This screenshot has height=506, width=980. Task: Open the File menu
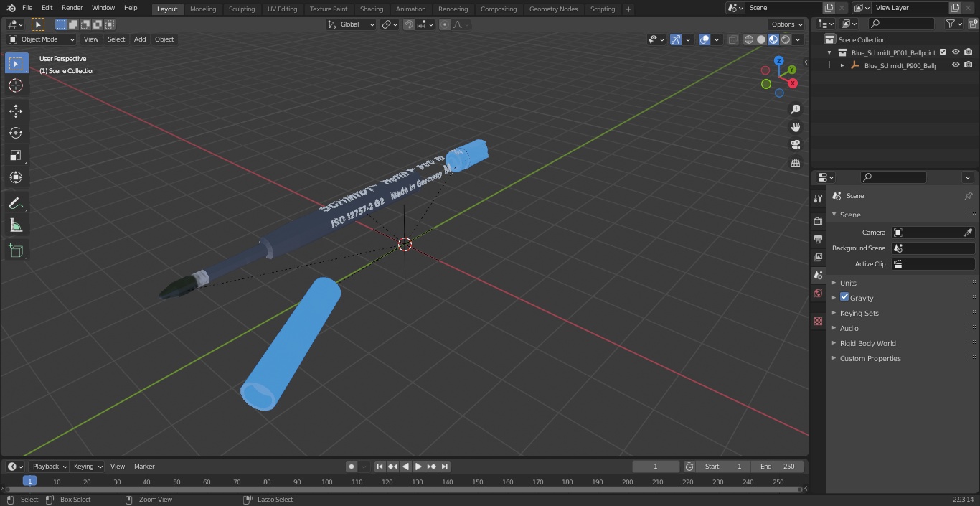27,8
